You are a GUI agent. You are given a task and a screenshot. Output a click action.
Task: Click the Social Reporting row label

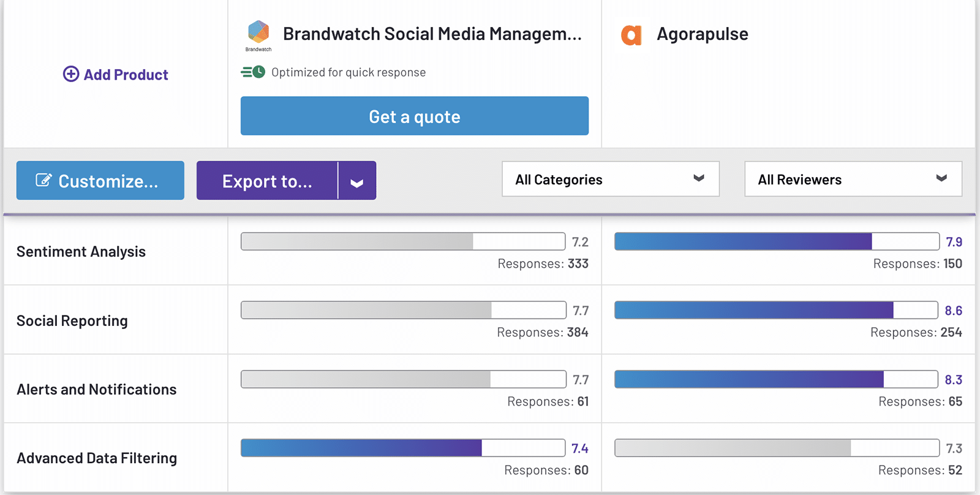click(x=72, y=321)
